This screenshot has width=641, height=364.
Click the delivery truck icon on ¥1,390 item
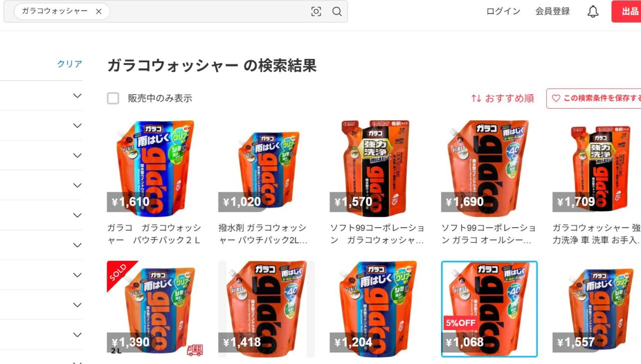[x=195, y=349]
